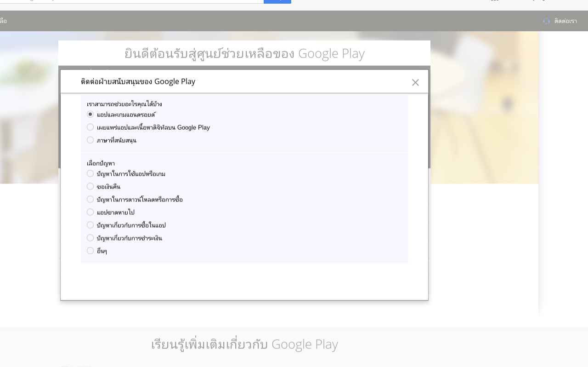The height and width of the screenshot is (367, 588).
Task: Click dialog title ติดต่อฝ่ายสนับสนุนของ Google Play
Action: tap(138, 81)
